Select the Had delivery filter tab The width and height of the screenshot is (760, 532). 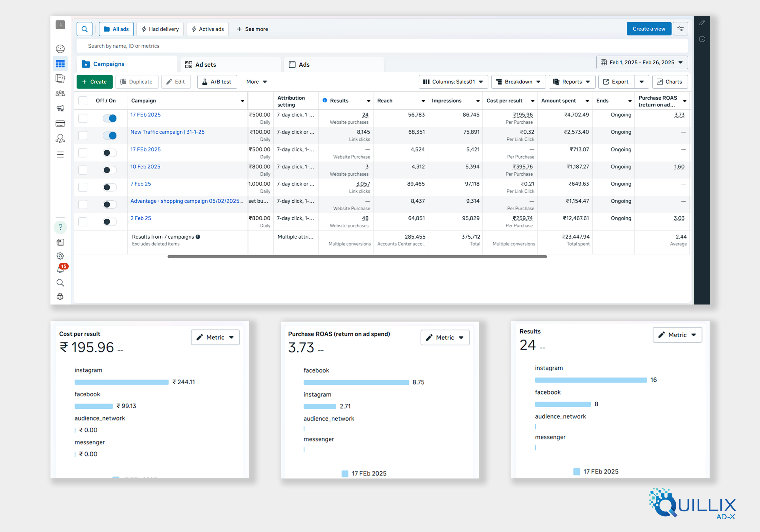(x=160, y=29)
